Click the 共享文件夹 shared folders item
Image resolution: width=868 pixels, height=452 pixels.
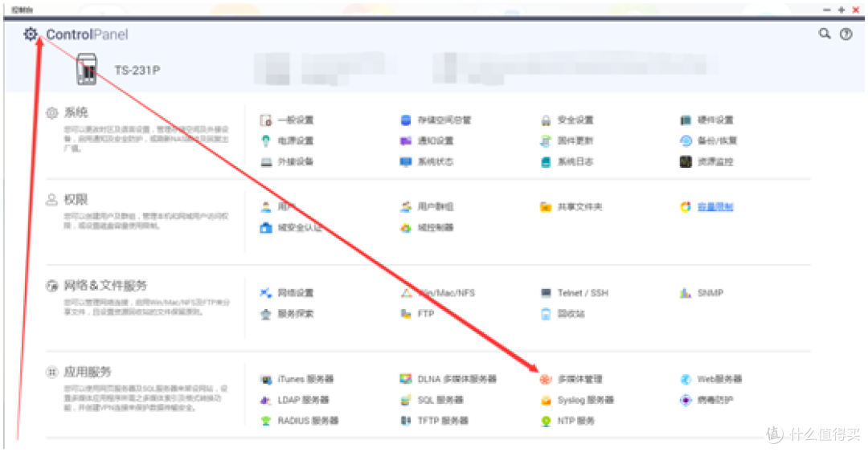pos(579,207)
